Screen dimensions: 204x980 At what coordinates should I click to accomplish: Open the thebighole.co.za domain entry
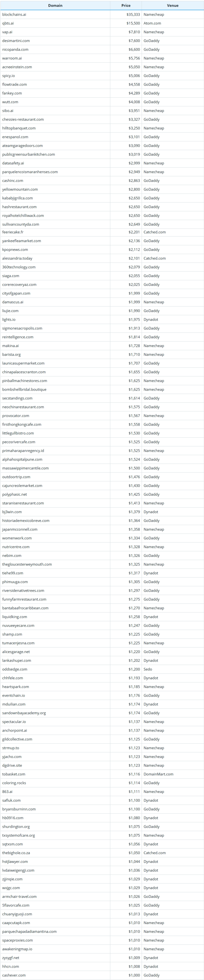click(16, 853)
